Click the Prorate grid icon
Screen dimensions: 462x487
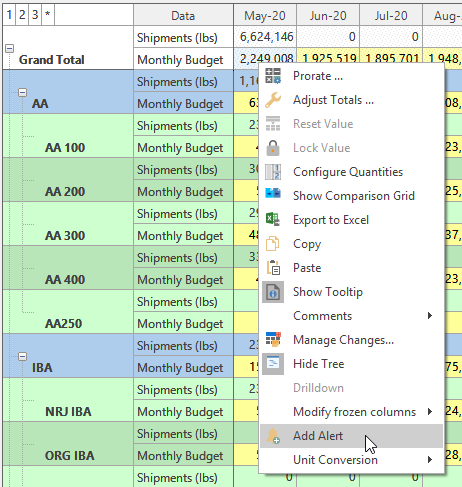click(273, 76)
